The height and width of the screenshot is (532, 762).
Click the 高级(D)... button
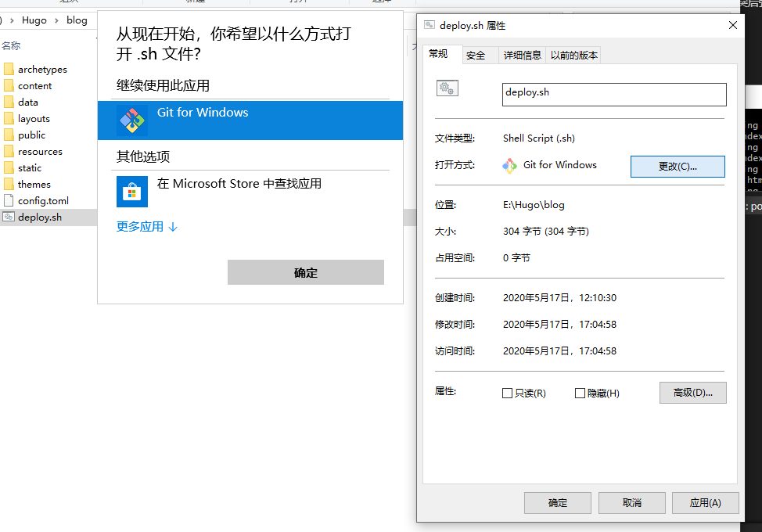[x=692, y=393]
